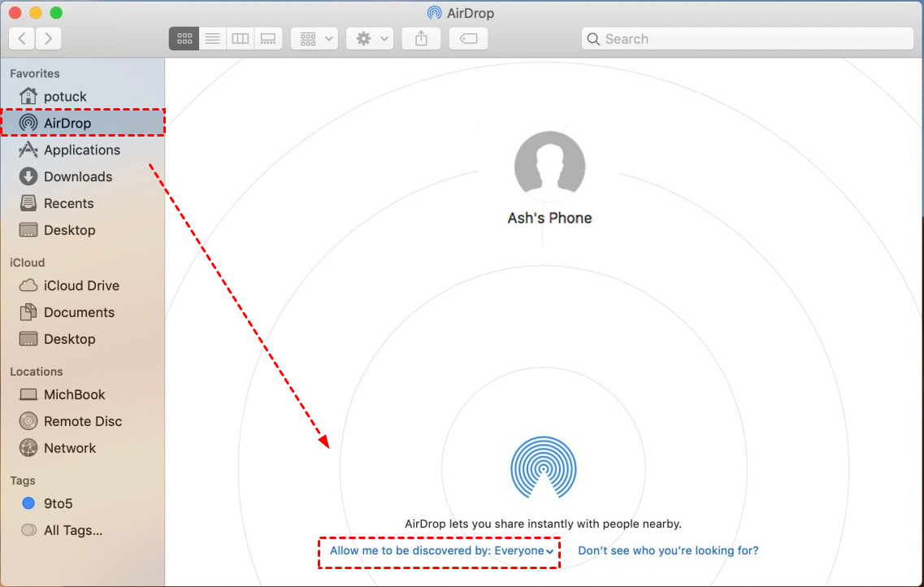The width and height of the screenshot is (924, 587).
Task: Switch to column view
Action: (240, 39)
